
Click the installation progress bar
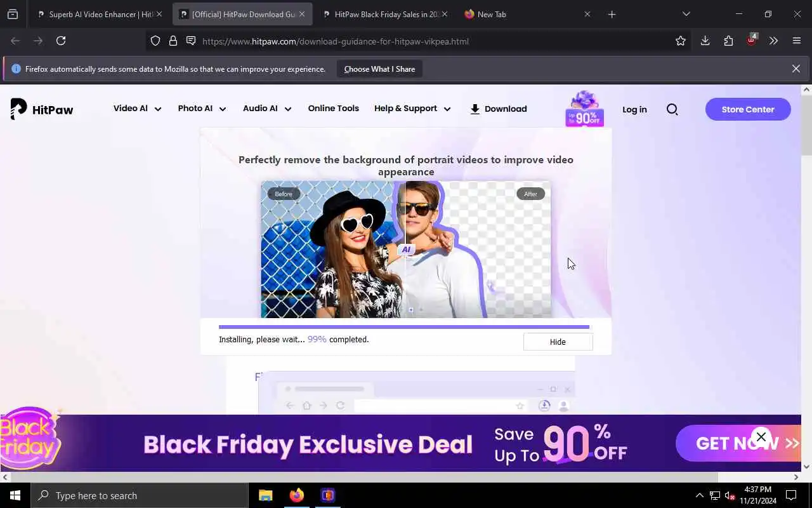click(x=404, y=327)
